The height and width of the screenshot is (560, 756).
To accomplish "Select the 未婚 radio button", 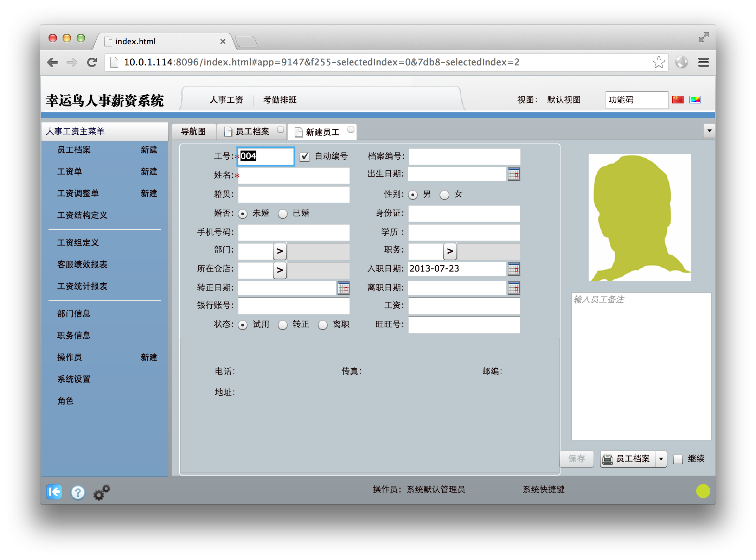I will [243, 214].
